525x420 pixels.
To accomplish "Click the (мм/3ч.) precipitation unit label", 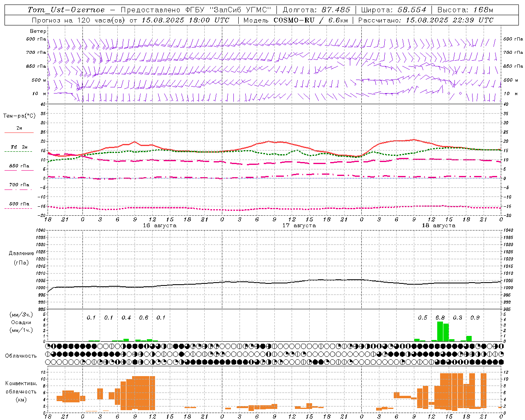I will (21, 315).
